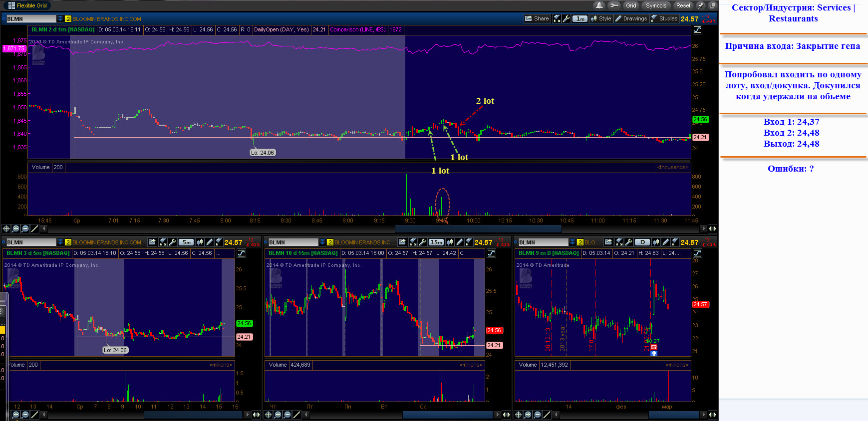Open quick study icon on 1m chart
The image size is (868, 421).
557,18
